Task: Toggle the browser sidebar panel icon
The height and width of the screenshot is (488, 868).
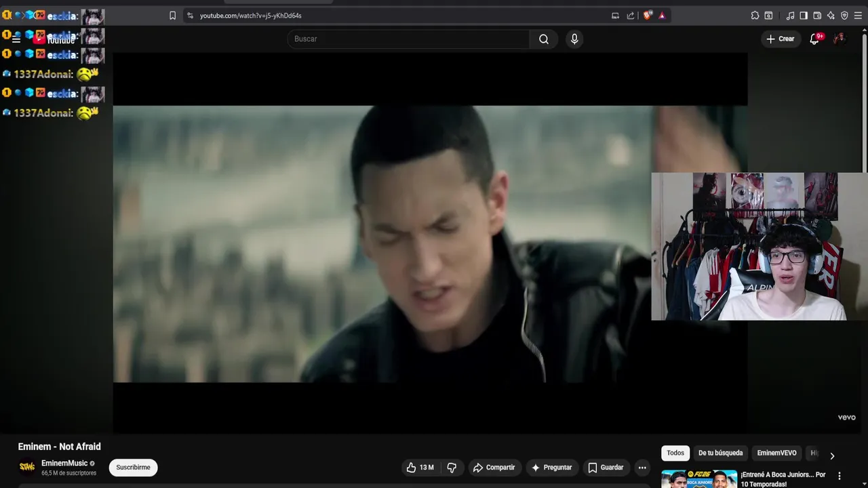Action: click(x=804, y=16)
